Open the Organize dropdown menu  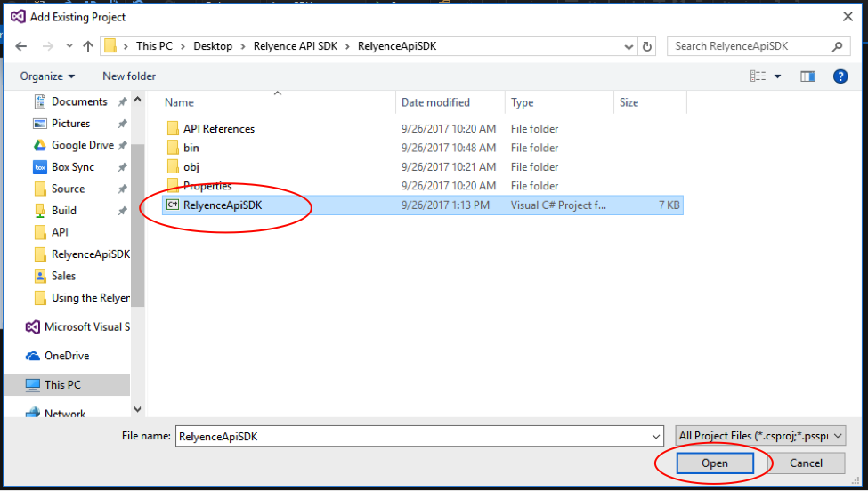tap(47, 76)
